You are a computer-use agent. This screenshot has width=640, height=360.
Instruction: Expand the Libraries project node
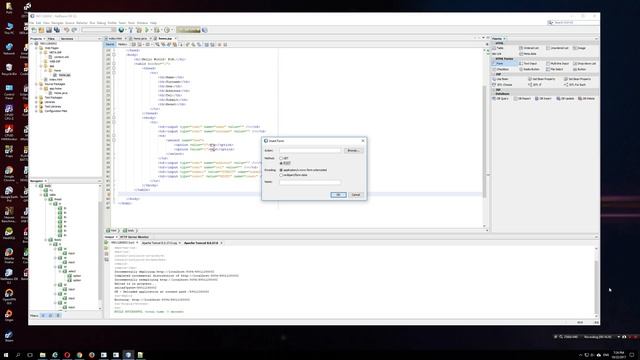point(37,102)
